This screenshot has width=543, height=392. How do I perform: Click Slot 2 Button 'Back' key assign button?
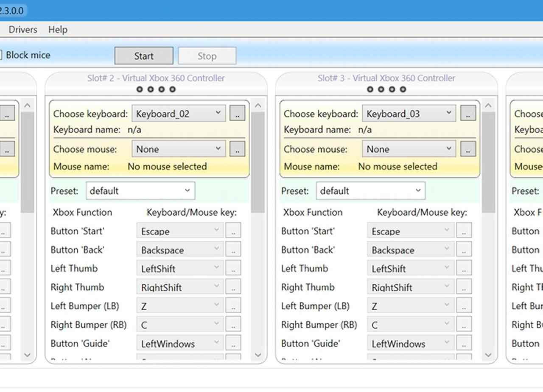point(233,250)
